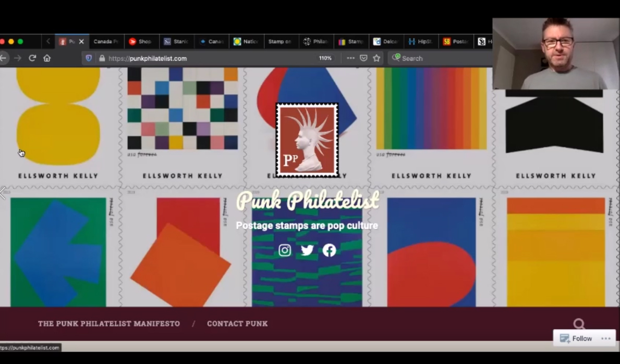This screenshot has height=364, width=620.
Task: Open the Follow widget's more options dots
Action: click(x=606, y=338)
